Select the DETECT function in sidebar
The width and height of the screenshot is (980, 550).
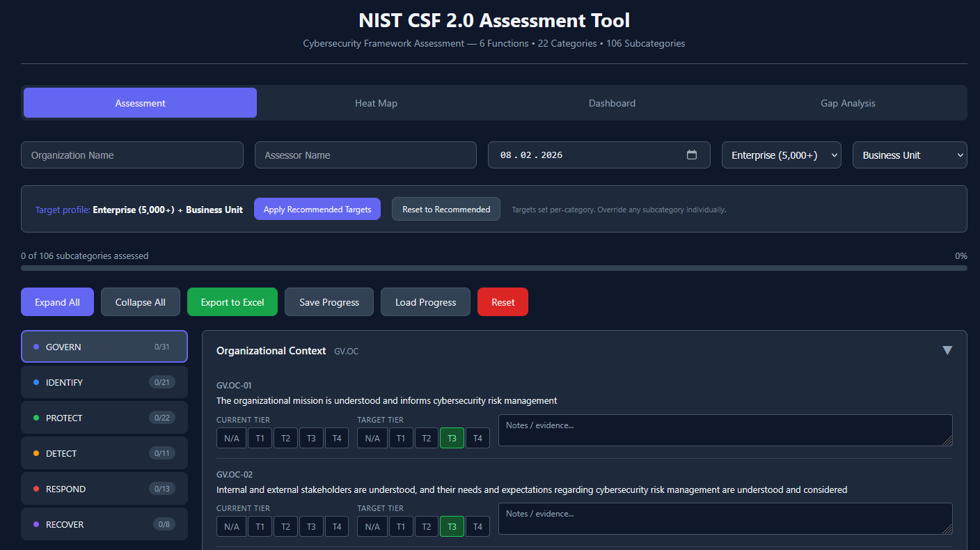coord(104,453)
